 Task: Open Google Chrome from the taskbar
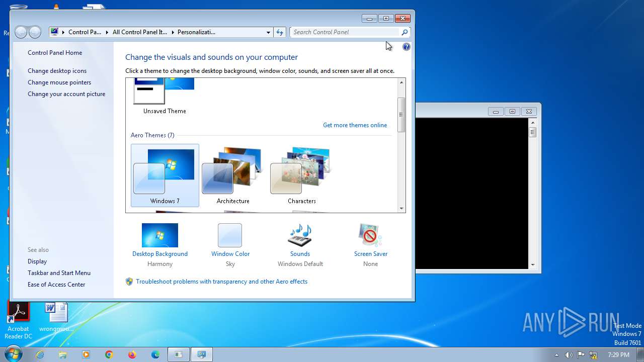(x=109, y=354)
